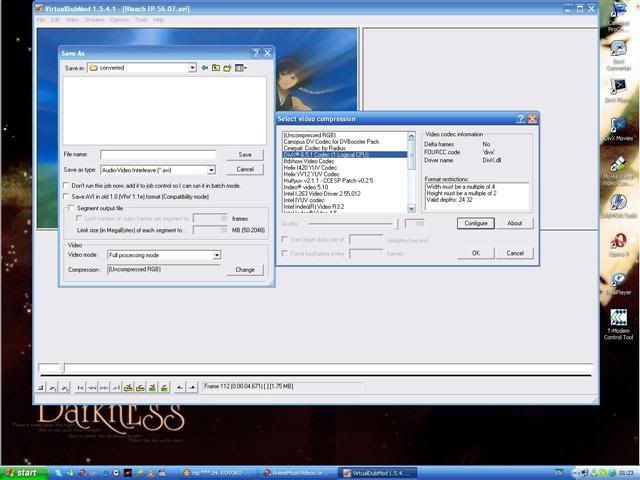Image resolution: width=640 pixels, height=480 pixels.
Task: Open the Streams menu
Action: 94,19
